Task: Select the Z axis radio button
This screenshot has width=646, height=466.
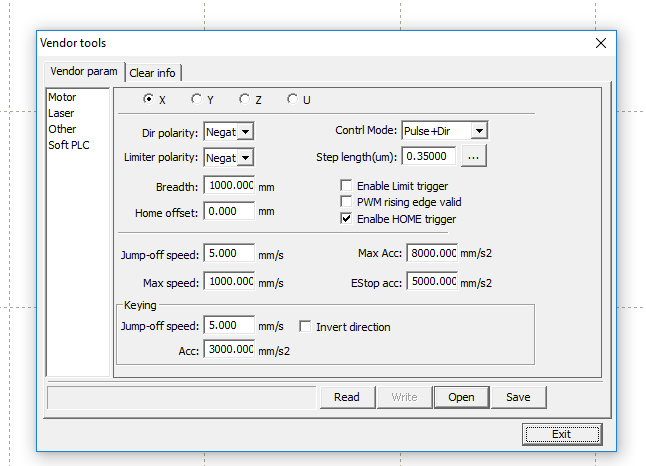Action: pyautogui.click(x=245, y=99)
